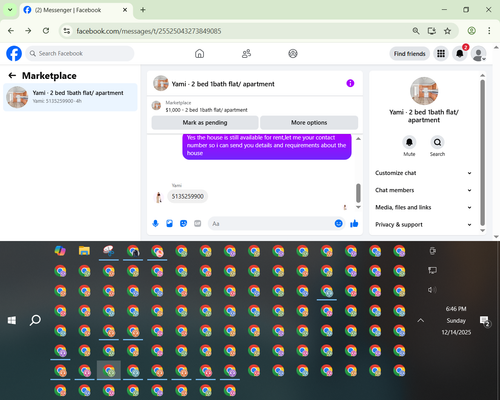
Task: Click the zoom magnifier in address bar
Action: click(x=416, y=31)
